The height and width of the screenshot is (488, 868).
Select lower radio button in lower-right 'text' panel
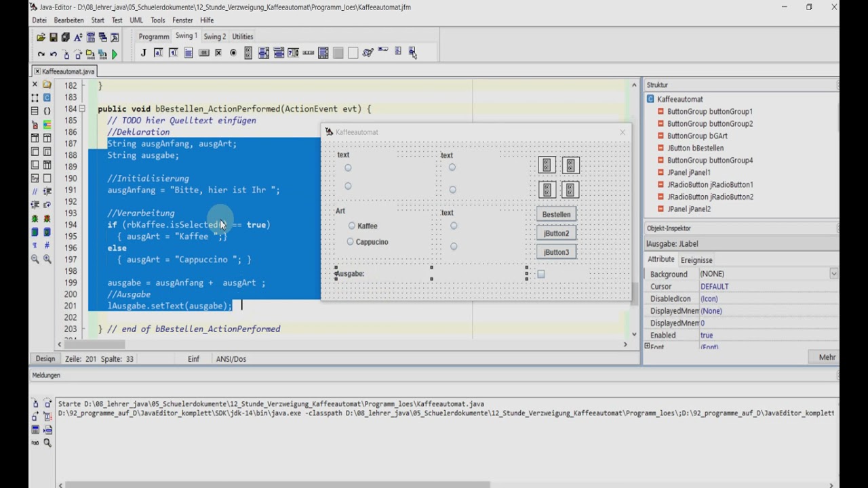[x=454, y=246]
